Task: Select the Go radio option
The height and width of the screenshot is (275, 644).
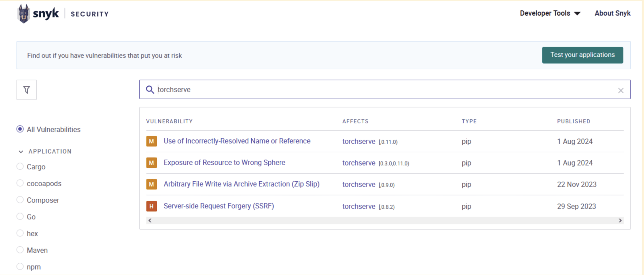Action: [20, 216]
